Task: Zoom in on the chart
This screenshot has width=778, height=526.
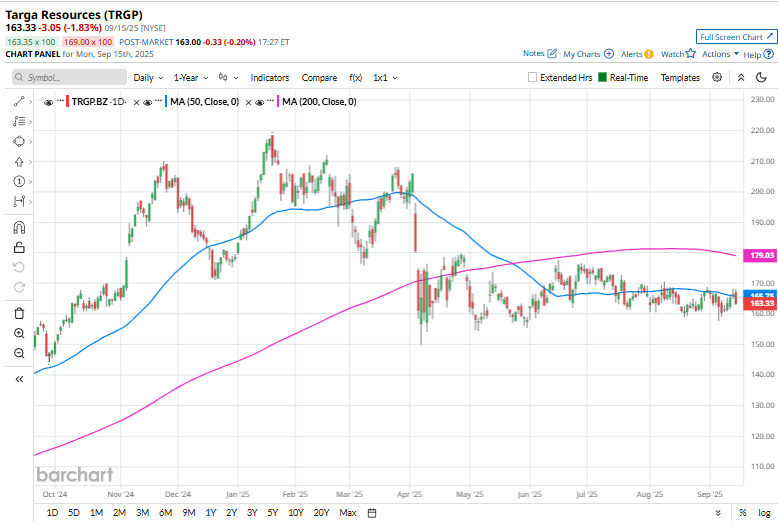Action: tap(19, 333)
